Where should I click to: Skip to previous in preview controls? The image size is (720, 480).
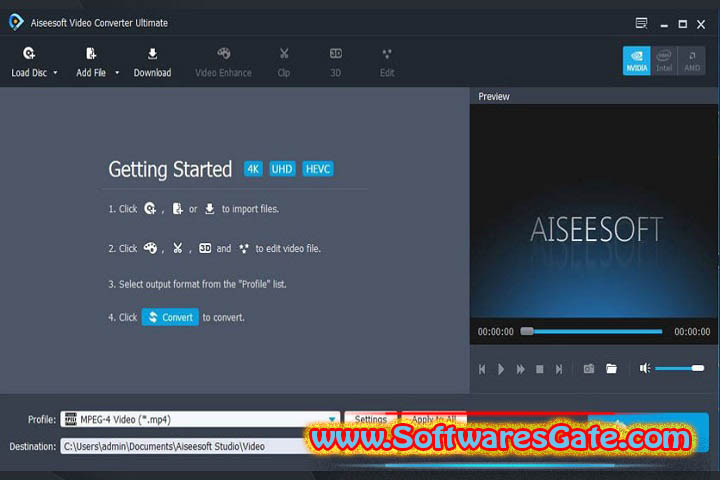point(482,369)
